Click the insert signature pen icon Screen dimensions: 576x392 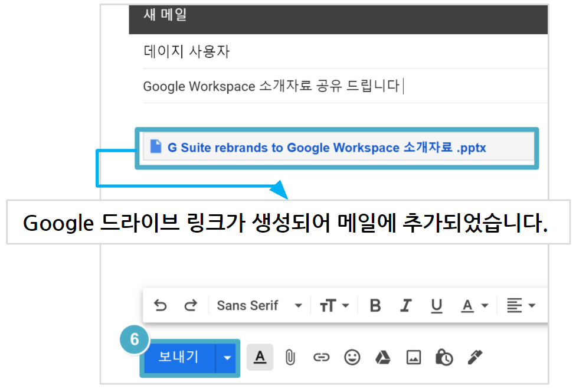(x=474, y=357)
